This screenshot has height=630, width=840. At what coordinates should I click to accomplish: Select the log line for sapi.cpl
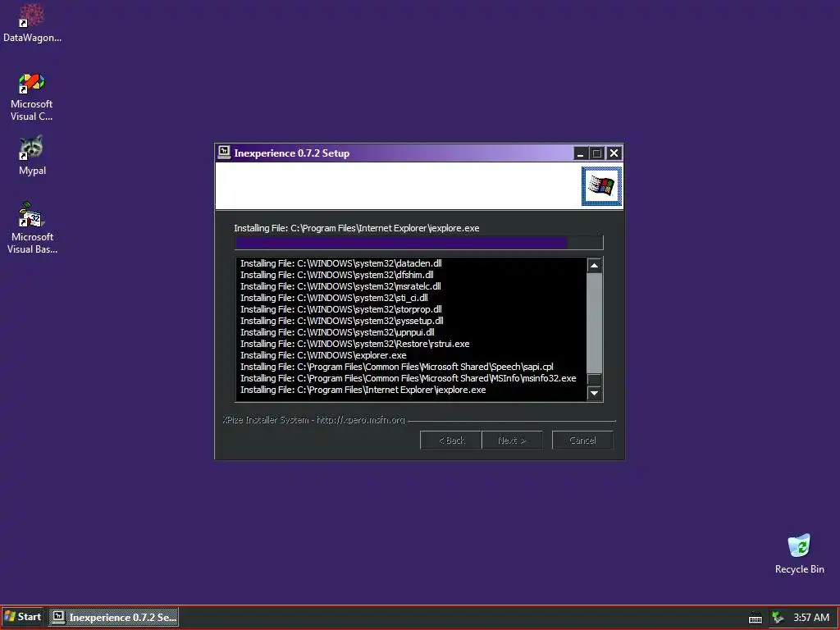[396, 367]
